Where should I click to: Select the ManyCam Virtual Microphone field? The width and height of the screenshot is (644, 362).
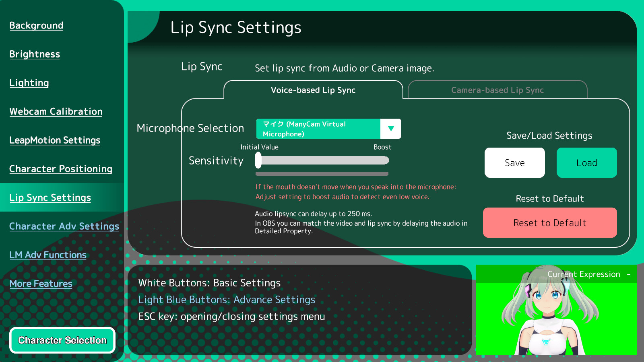[318, 129]
